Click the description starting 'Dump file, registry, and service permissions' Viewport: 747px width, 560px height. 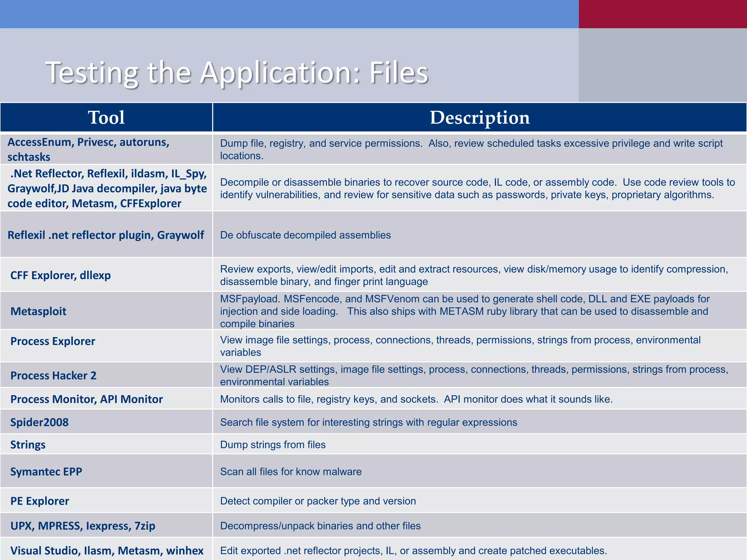[480, 149]
